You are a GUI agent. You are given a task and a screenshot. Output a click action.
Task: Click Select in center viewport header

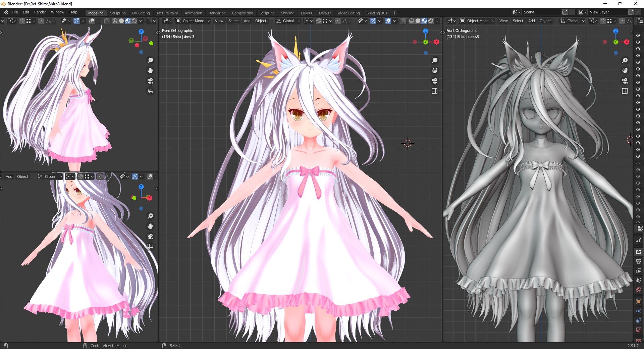coord(233,21)
